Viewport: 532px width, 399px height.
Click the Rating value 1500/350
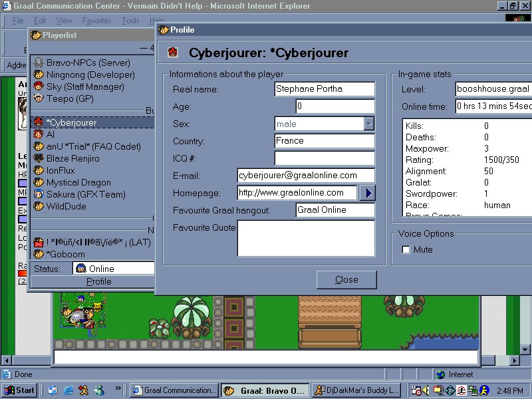pos(501,160)
